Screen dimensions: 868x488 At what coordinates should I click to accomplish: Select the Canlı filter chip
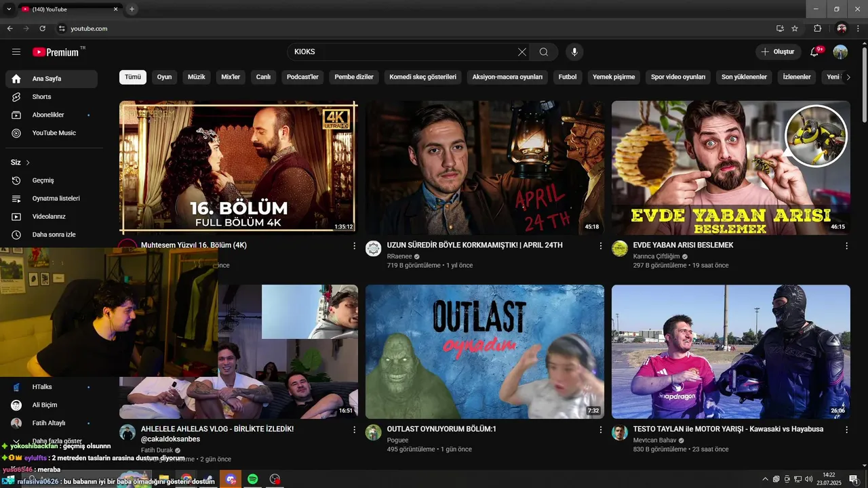tap(263, 77)
